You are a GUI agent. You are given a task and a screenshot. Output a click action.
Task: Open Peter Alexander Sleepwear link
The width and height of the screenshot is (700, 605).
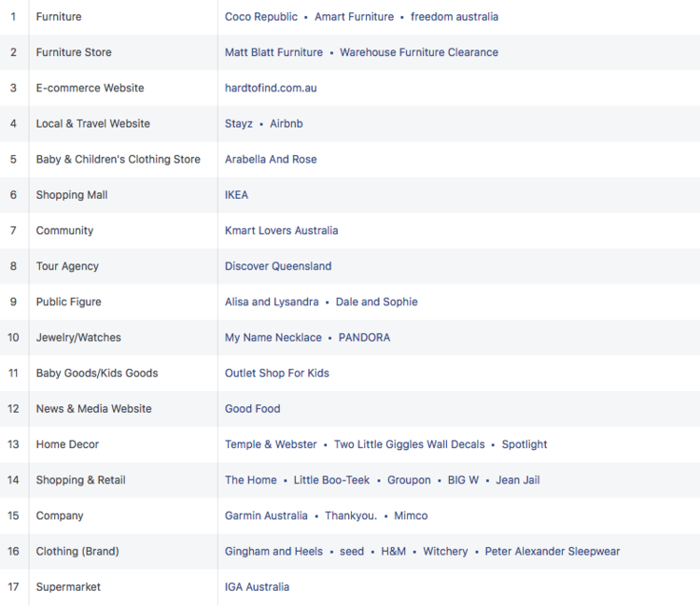tap(553, 551)
